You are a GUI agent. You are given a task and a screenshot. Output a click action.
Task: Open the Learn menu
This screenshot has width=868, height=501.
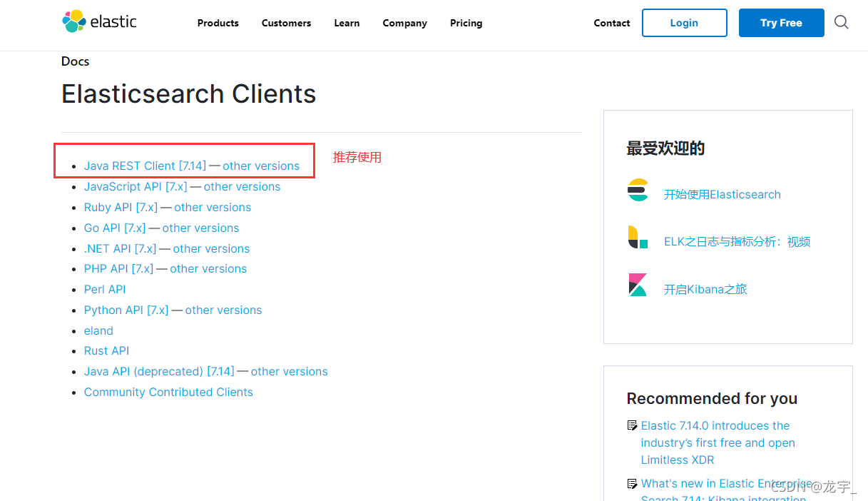point(347,23)
